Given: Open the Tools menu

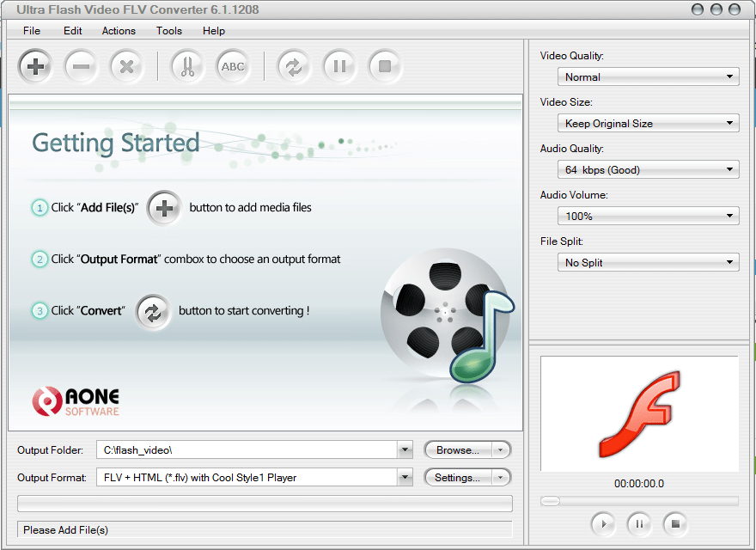Looking at the screenshot, I should coord(168,31).
